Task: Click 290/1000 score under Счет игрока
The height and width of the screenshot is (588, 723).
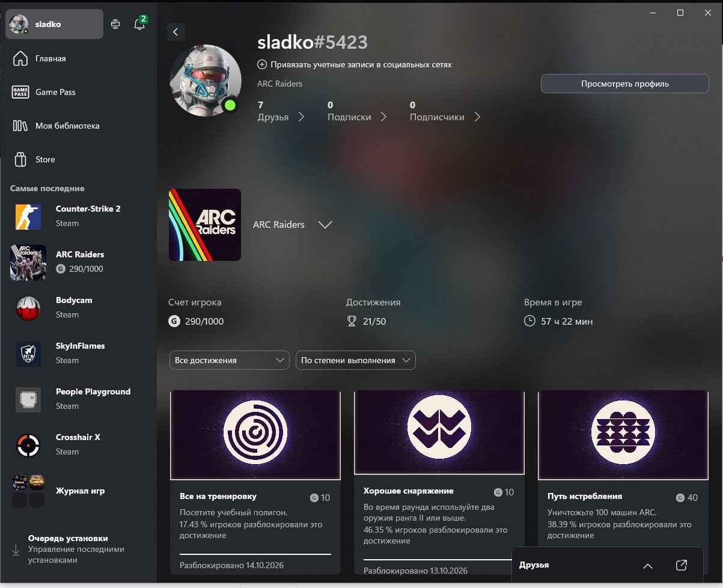Action: coord(204,322)
